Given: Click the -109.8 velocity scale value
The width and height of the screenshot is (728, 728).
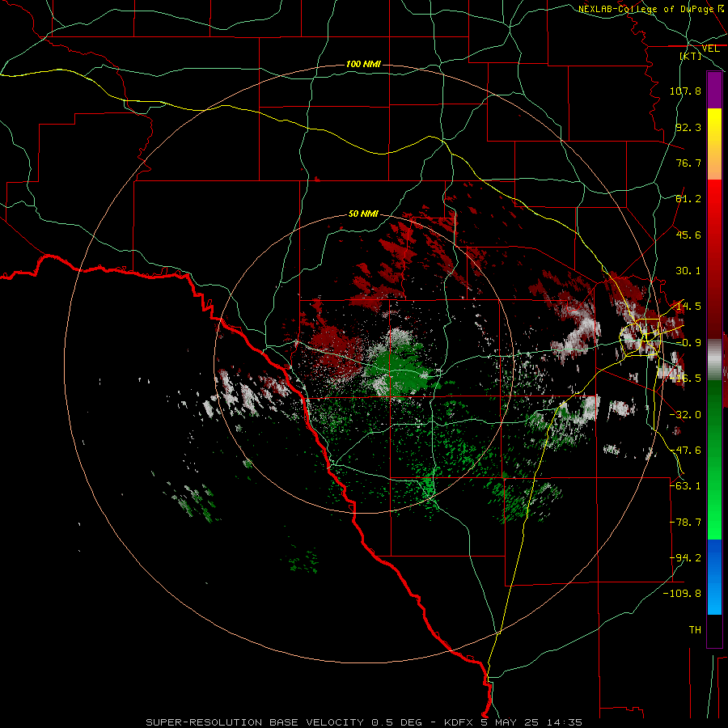Looking at the screenshot, I should (682, 594).
